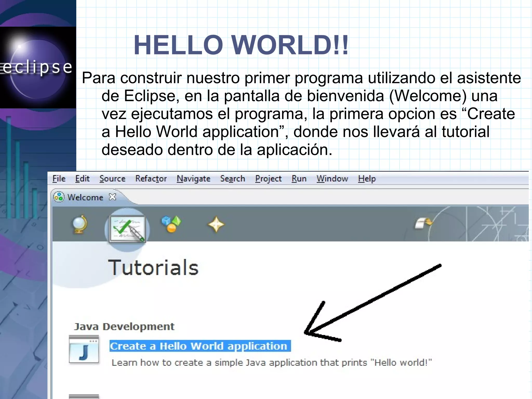Open the File menu
This screenshot has height=399, width=532.
(59, 179)
